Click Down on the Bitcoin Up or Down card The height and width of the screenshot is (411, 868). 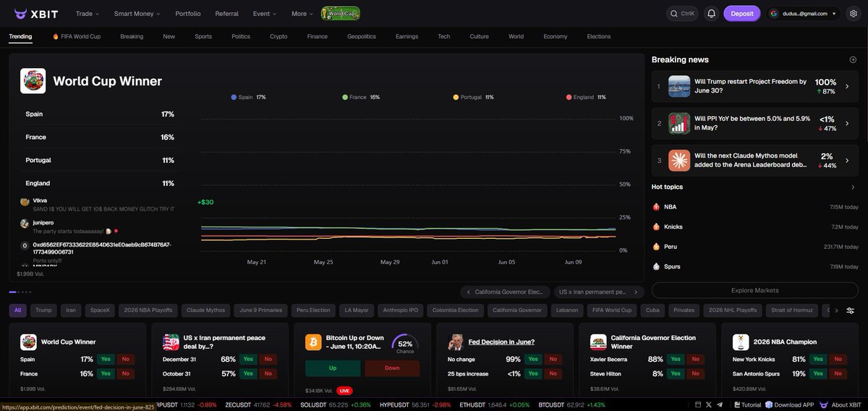click(x=392, y=368)
